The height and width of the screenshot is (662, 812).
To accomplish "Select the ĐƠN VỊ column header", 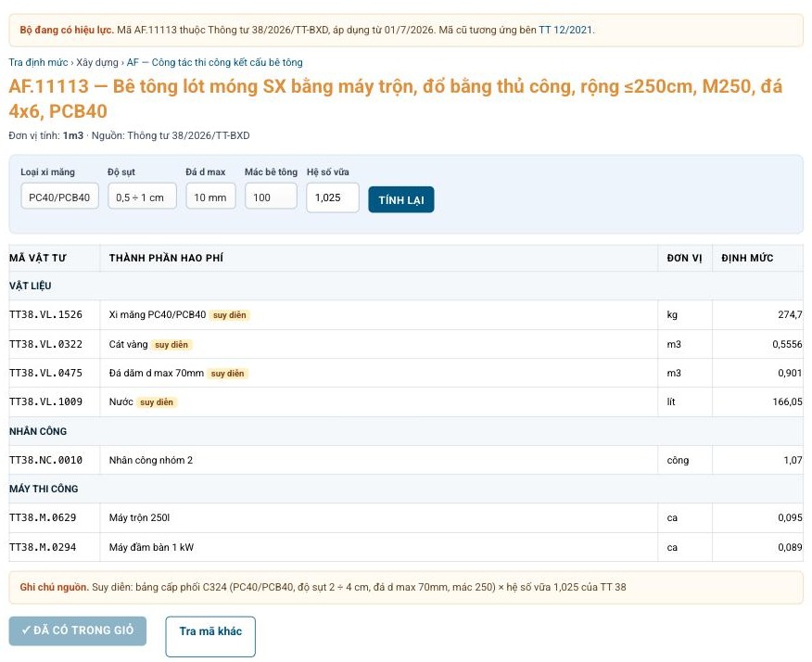I will (x=685, y=258).
